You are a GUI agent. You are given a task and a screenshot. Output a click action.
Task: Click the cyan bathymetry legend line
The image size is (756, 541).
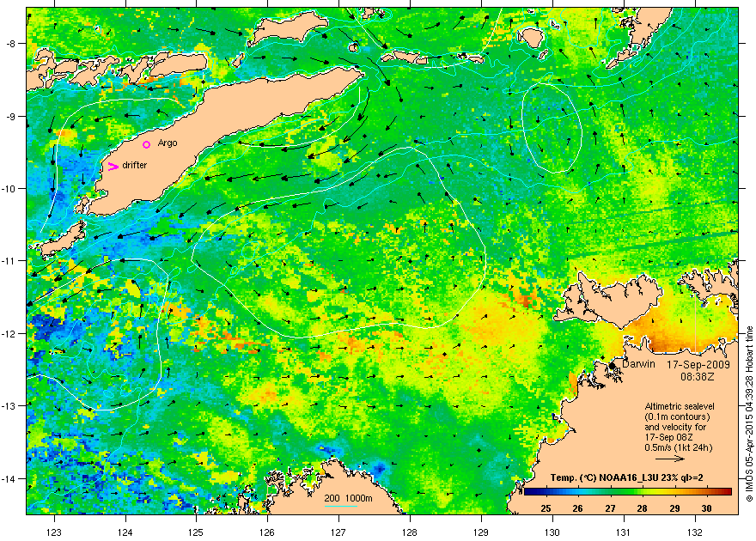tap(340, 506)
